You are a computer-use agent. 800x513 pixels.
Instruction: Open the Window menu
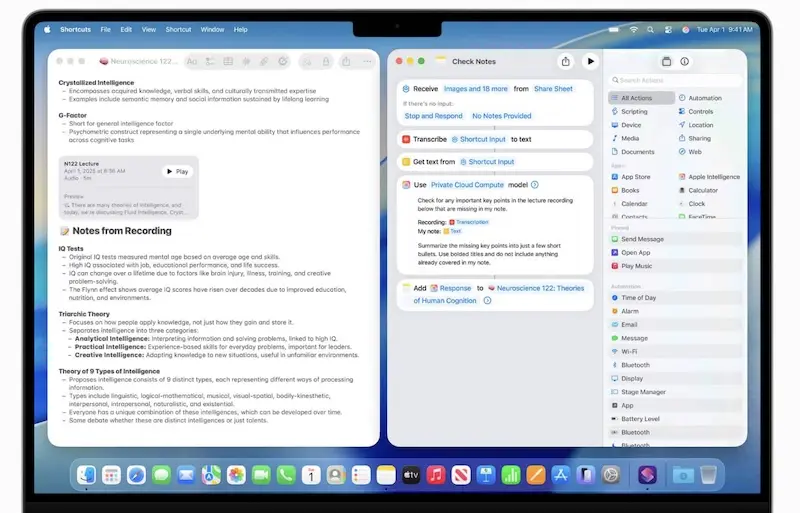pos(212,30)
